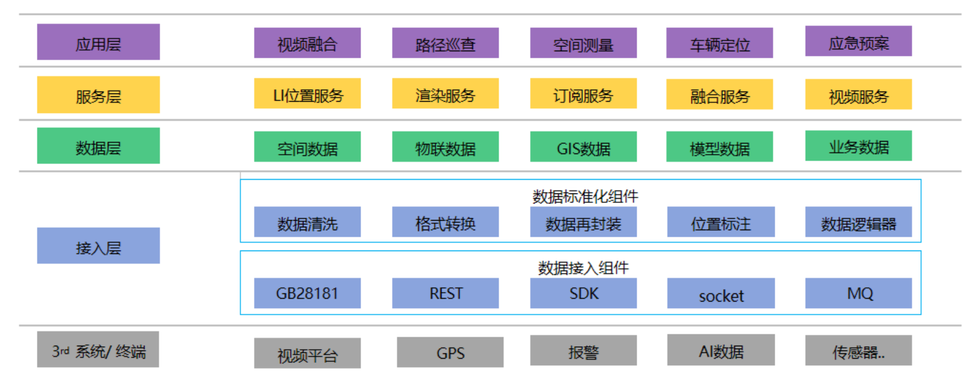Select the 应急预案 block
This screenshot has height=373, width=980.
tap(858, 41)
